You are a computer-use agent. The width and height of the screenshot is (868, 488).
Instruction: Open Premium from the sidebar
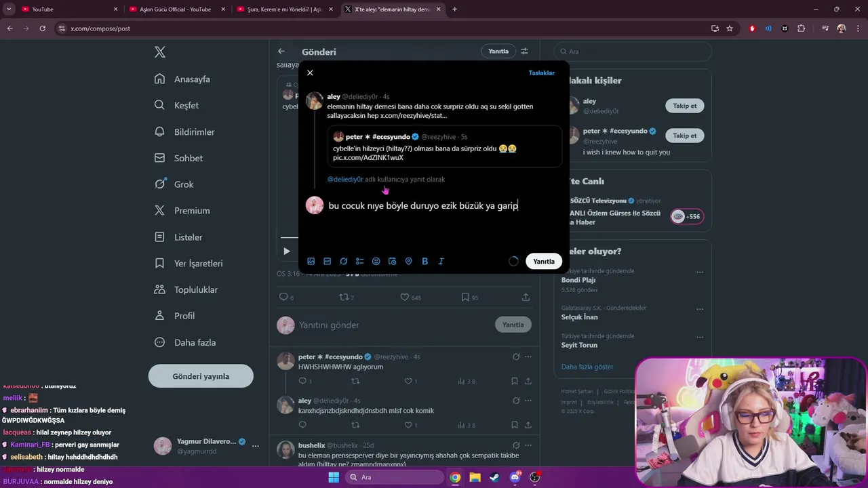183,211
